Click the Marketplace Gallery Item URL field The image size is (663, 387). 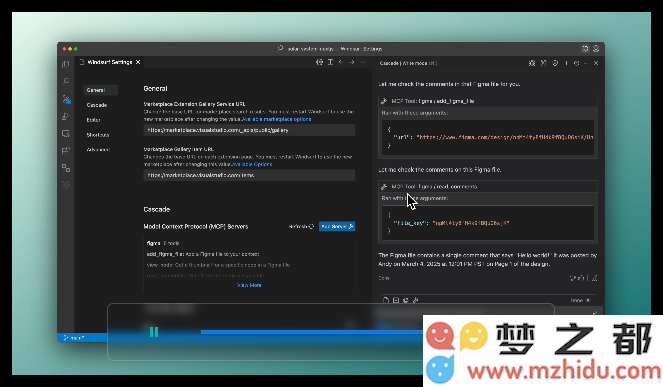[249, 175]
